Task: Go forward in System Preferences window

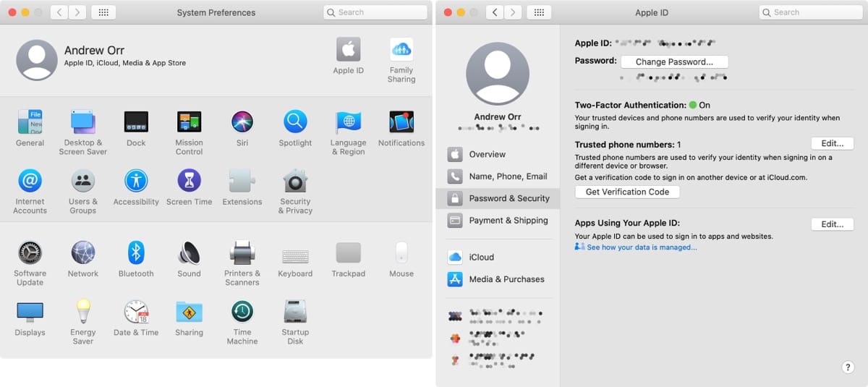Action: [77, 12]
